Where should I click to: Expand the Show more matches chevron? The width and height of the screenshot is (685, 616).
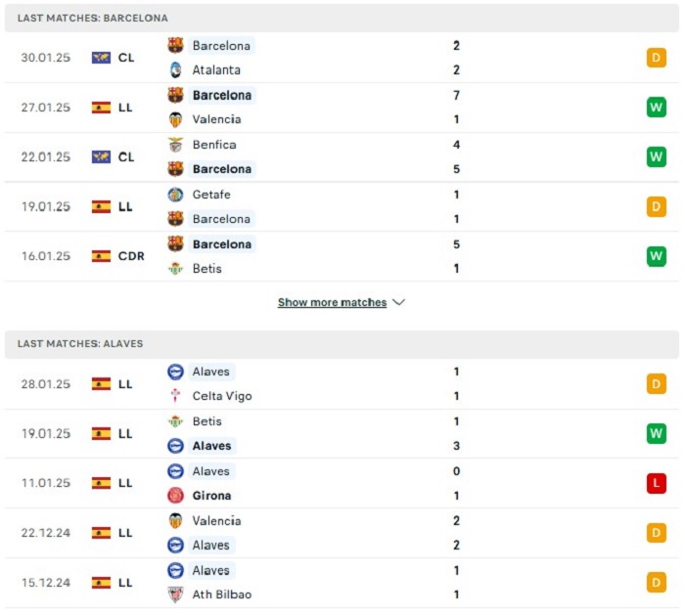tap(399, 302)
